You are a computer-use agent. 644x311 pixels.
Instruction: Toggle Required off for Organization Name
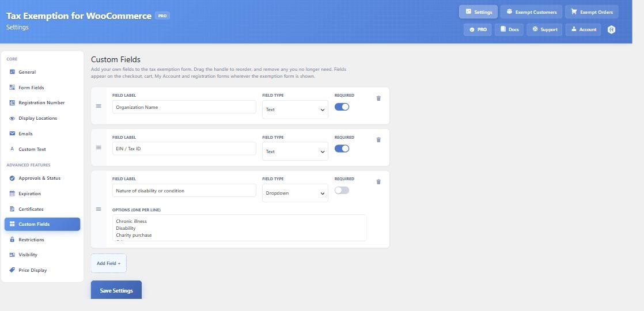coord(342,107)
